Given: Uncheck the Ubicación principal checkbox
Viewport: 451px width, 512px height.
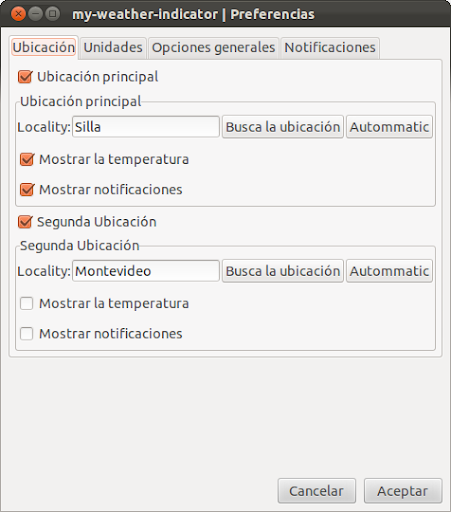Looking at the screenshot, I should (x=25, y=77).
